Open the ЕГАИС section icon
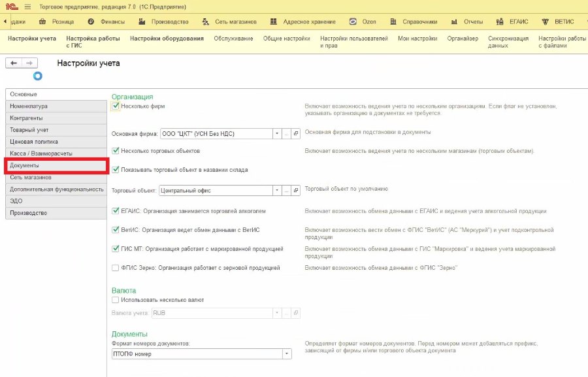The width and height of the screenshot is (588, 377). coord(500,22)
